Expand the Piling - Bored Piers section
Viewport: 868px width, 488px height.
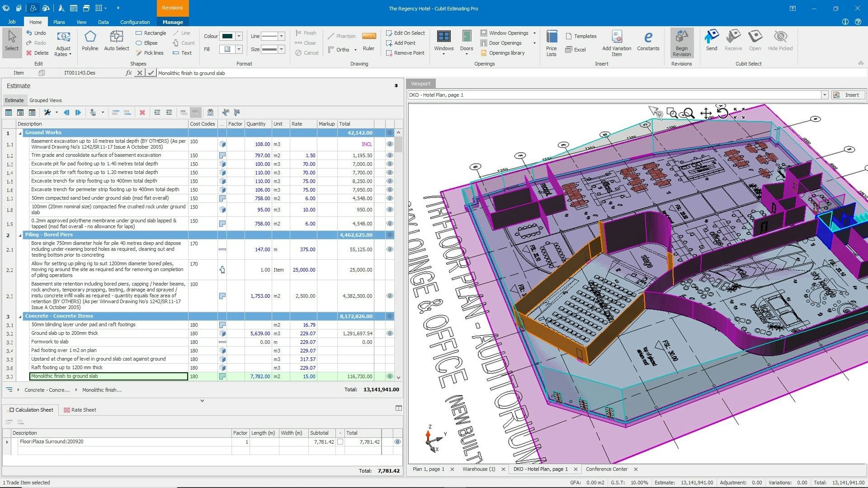click(21, 234)
